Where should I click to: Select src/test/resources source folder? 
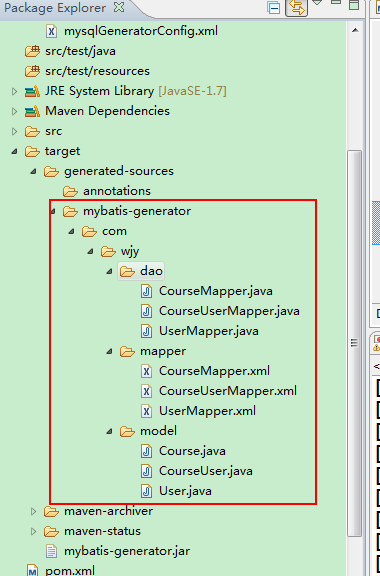pyautogui.click(x=97, y=71)
